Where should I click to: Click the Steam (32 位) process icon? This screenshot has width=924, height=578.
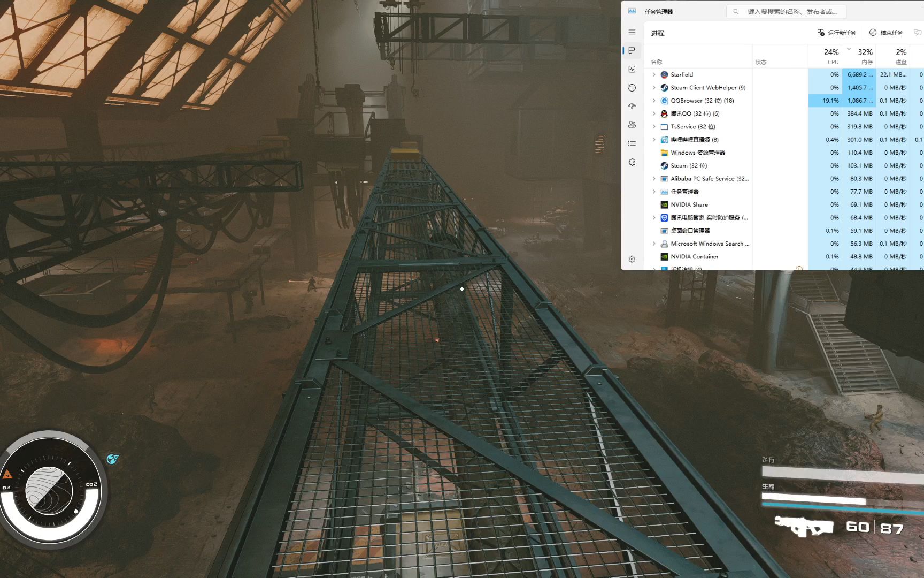(664, 166)
